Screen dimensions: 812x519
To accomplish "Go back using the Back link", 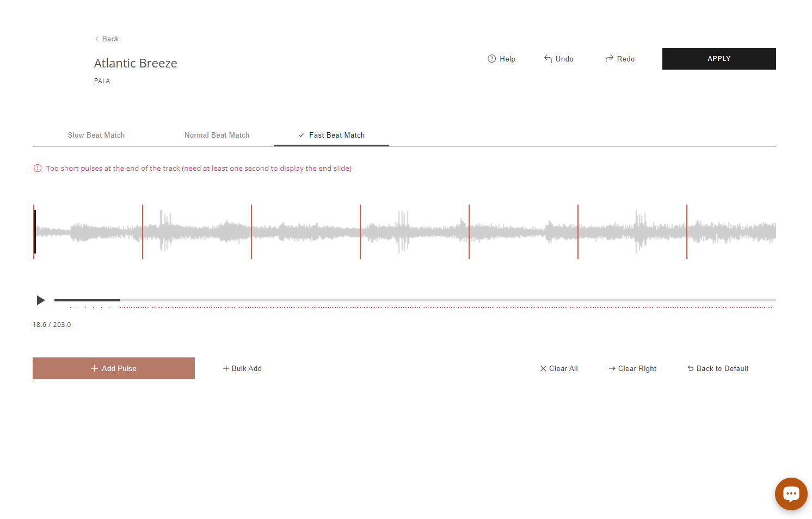I will click(107, 39).
